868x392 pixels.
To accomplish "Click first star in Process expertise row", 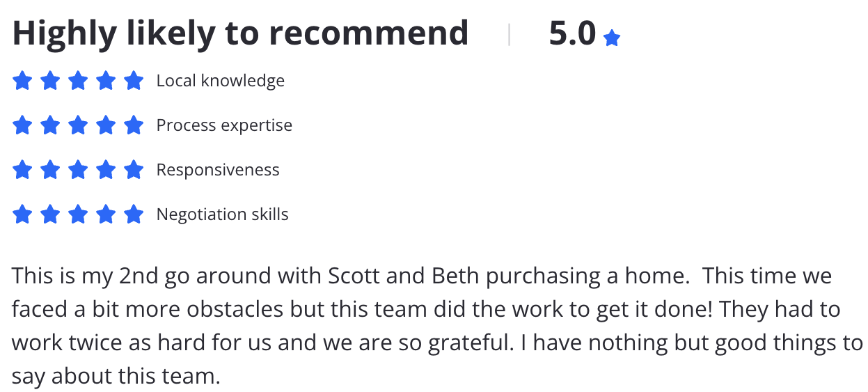I will tap(23, 126).
